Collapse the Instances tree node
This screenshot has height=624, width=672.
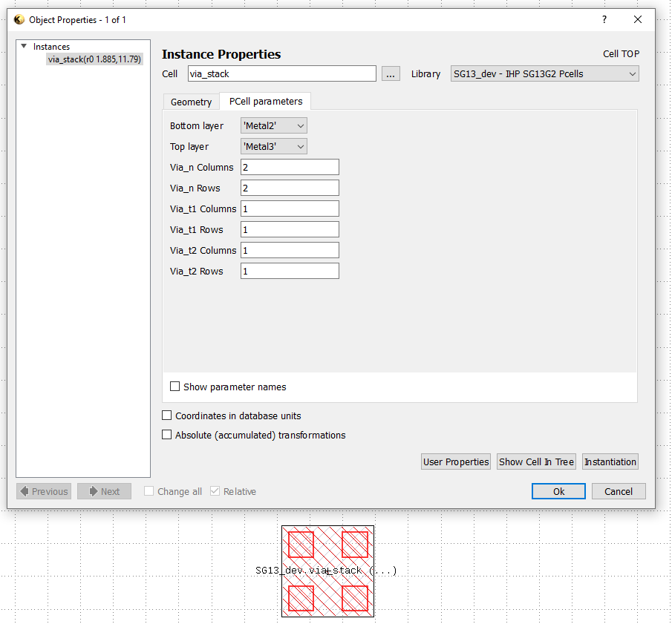pyautogui.click(x=24, y=46)
